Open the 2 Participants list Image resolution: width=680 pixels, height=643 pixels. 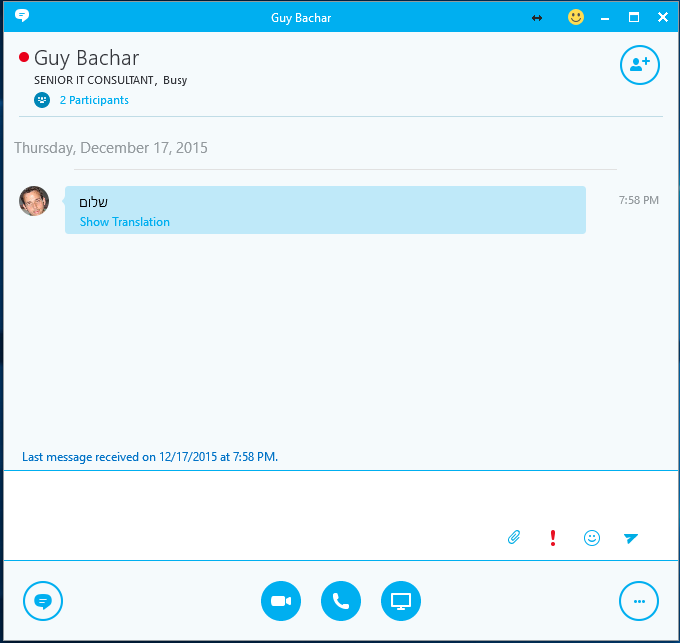(x=94, y=100)
